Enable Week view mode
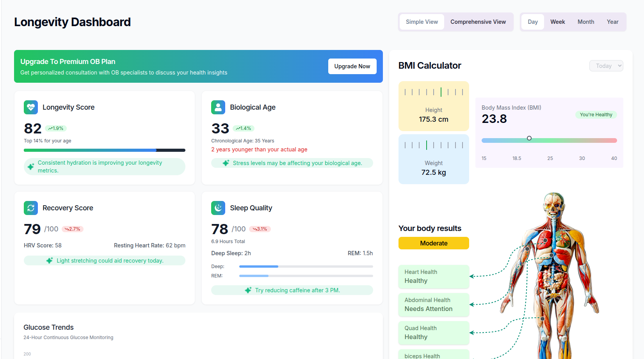 (x=557, y=22)
